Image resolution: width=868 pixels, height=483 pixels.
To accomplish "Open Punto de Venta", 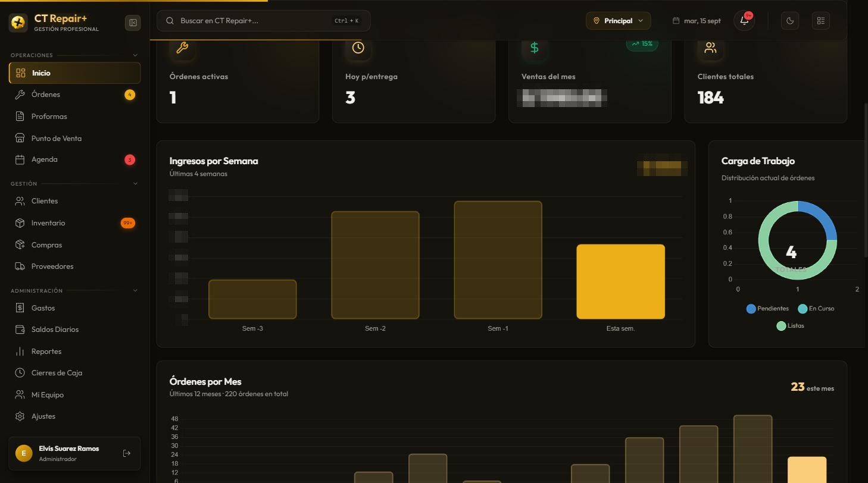I will (75, 138).
